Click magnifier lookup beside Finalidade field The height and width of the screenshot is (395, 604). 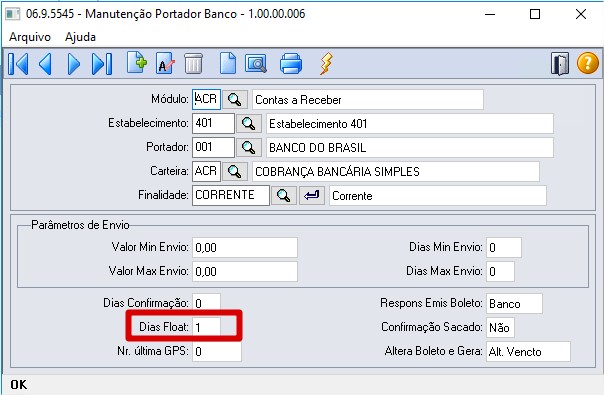pos(284,195)
